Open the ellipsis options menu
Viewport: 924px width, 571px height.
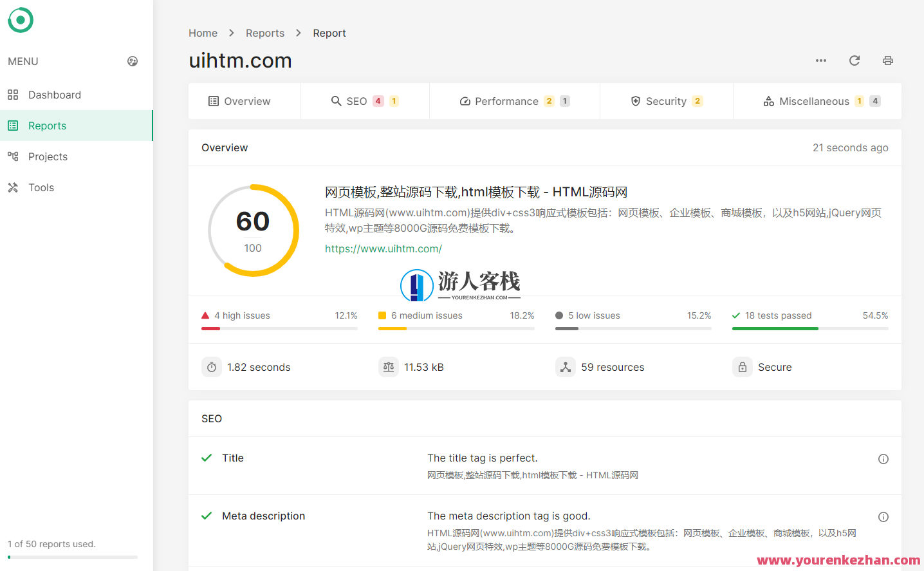pyautogui.click(x=820, y=60)
